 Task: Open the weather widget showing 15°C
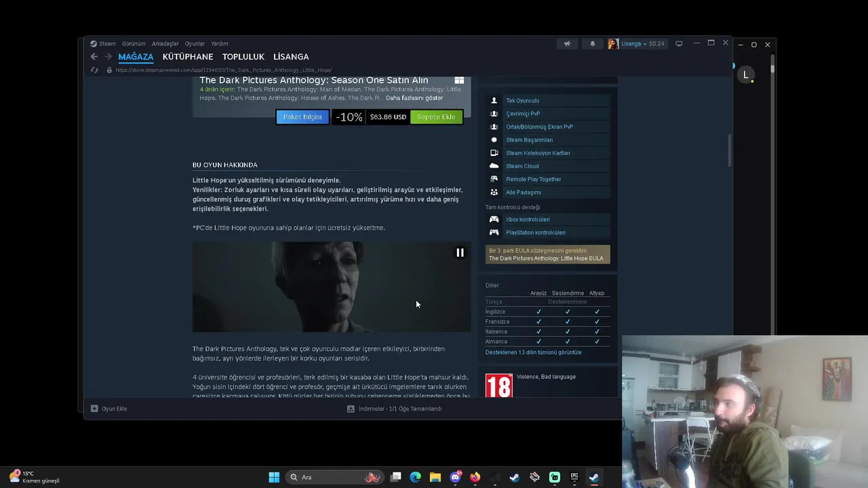34,477
